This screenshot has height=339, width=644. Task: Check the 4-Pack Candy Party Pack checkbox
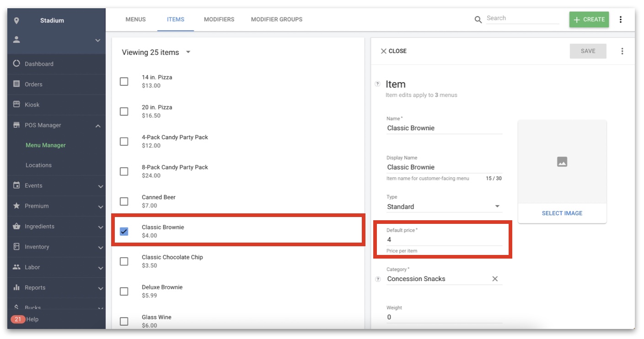[124, 141]
